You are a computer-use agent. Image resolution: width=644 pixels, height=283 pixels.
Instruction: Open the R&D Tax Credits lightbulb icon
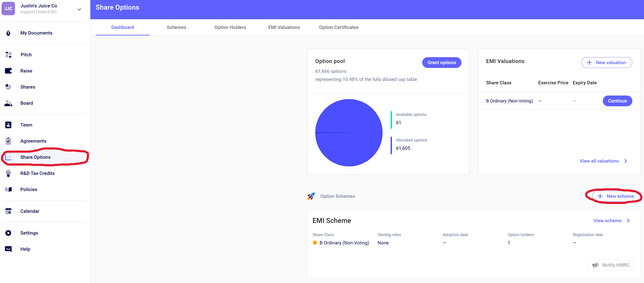[x=8, y=173]
